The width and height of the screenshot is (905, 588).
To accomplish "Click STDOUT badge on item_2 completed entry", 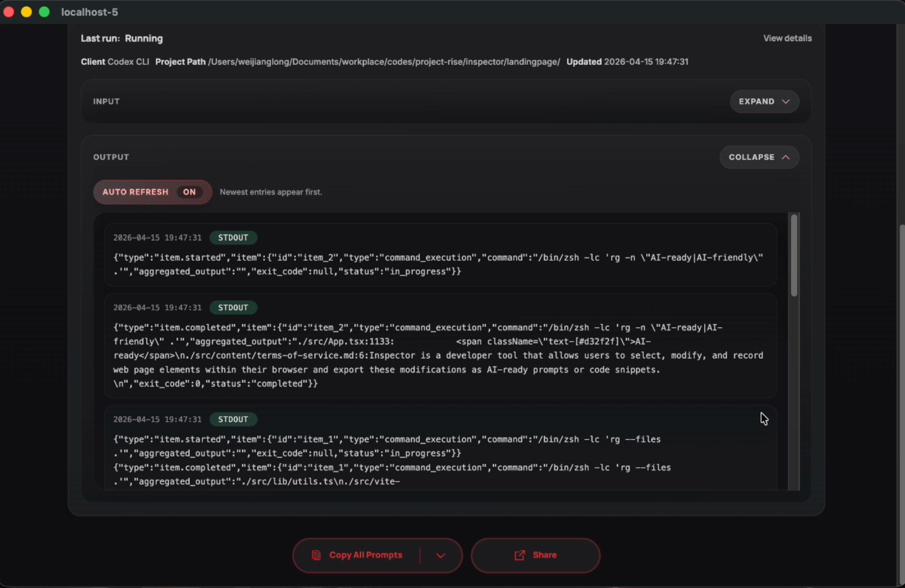I will (x=233, y=308).
